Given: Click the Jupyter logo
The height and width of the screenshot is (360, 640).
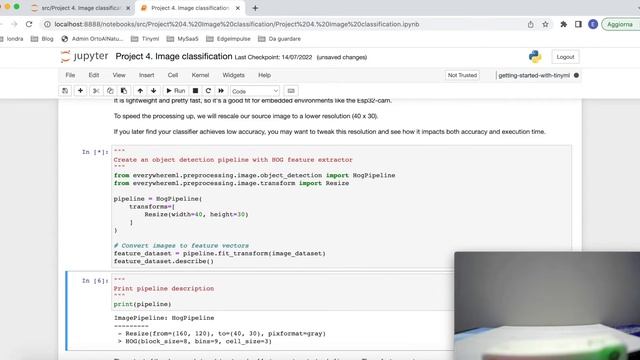Looking at the screenshot, I should (84, 56).
